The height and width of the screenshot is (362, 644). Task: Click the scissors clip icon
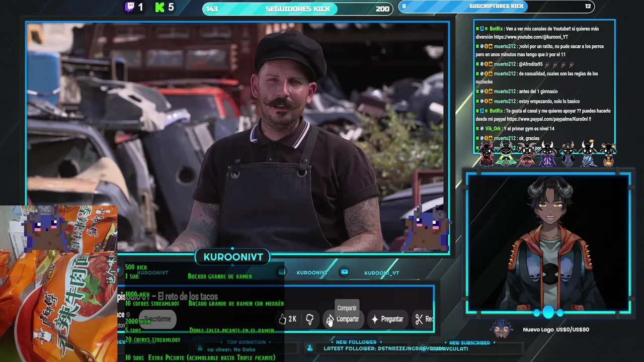pyautogui.click(x=419, y=319)
